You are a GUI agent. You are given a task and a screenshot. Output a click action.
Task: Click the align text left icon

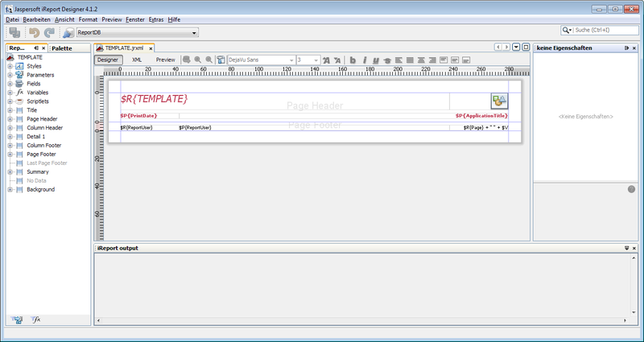tap(398, 60)
